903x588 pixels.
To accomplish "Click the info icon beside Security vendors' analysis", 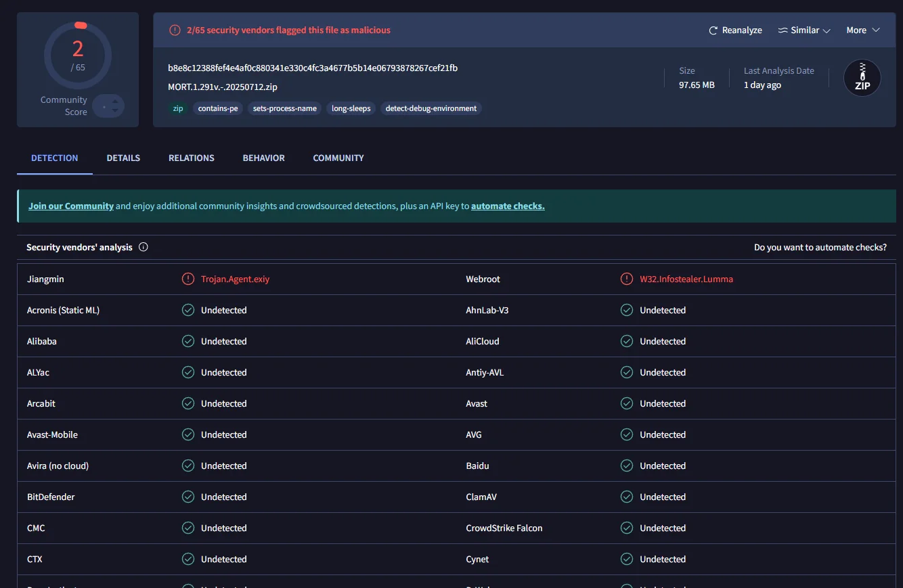I will point(144,247).
